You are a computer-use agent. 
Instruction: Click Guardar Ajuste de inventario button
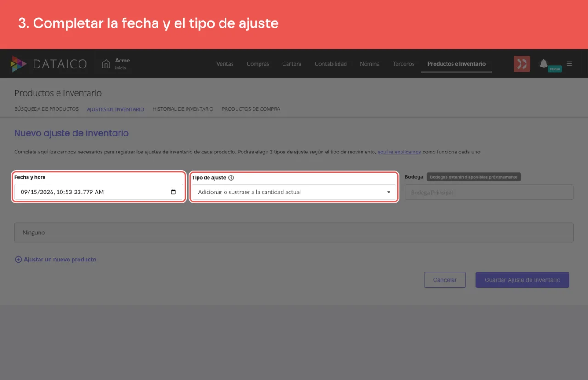522,280
